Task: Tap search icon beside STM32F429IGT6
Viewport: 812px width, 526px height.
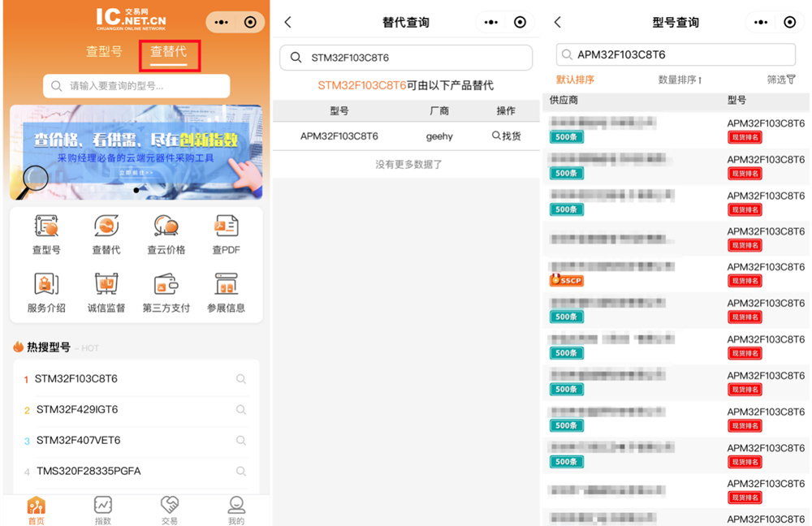Action: [241, 409]
